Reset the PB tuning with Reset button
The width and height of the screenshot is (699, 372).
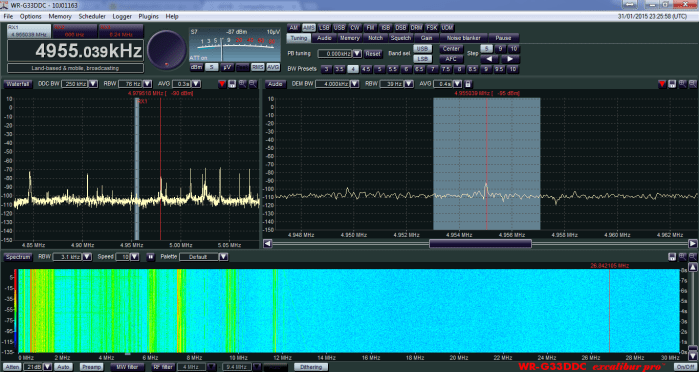point(373,54)
